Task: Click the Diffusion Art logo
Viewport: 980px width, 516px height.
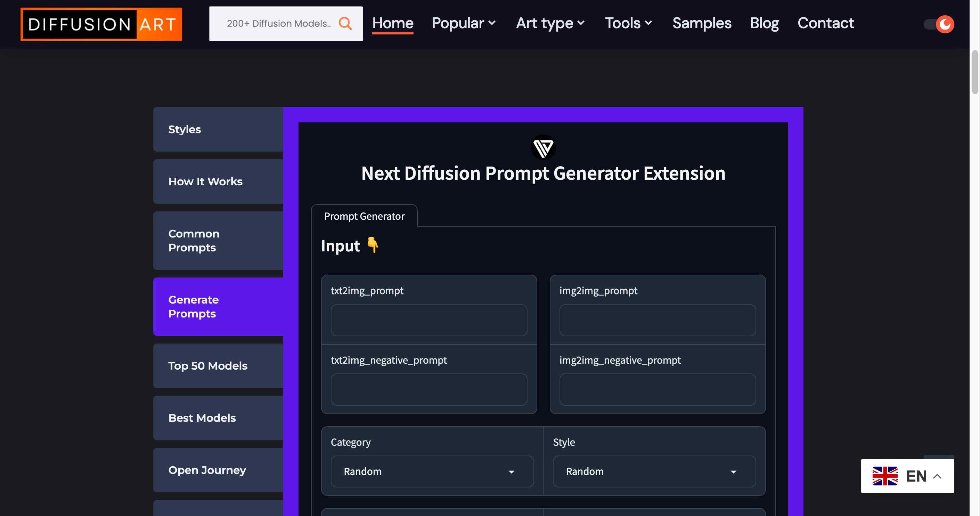Action: (101, 24)
